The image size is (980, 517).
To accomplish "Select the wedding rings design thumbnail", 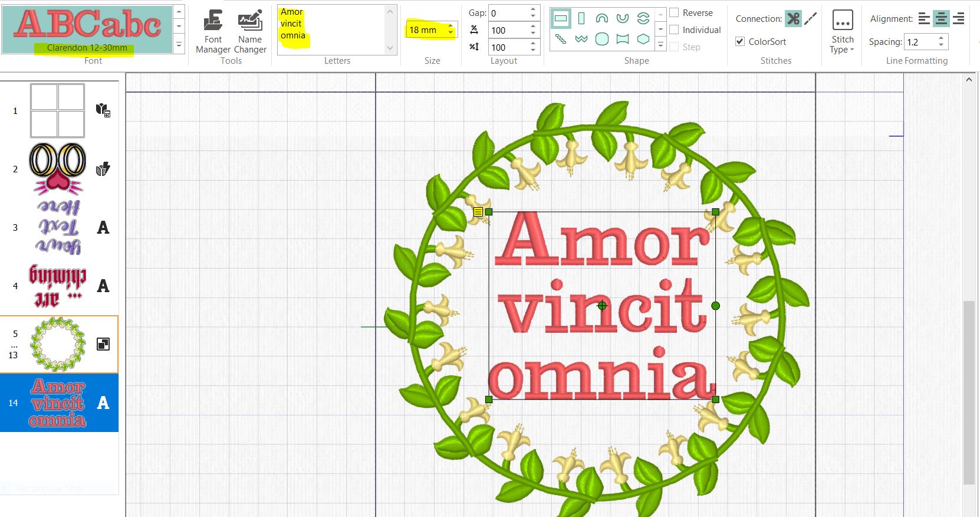I will pos(57,169).
